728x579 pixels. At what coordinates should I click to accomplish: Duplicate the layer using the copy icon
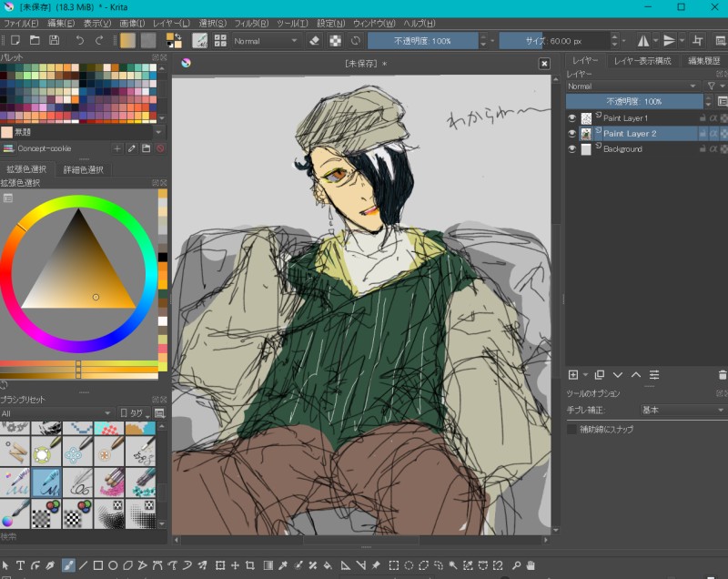599,374
